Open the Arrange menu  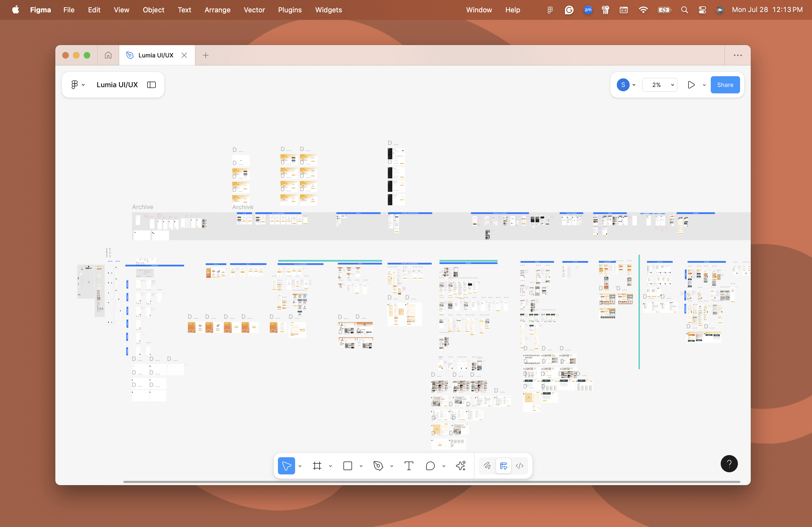pos(217,10)
